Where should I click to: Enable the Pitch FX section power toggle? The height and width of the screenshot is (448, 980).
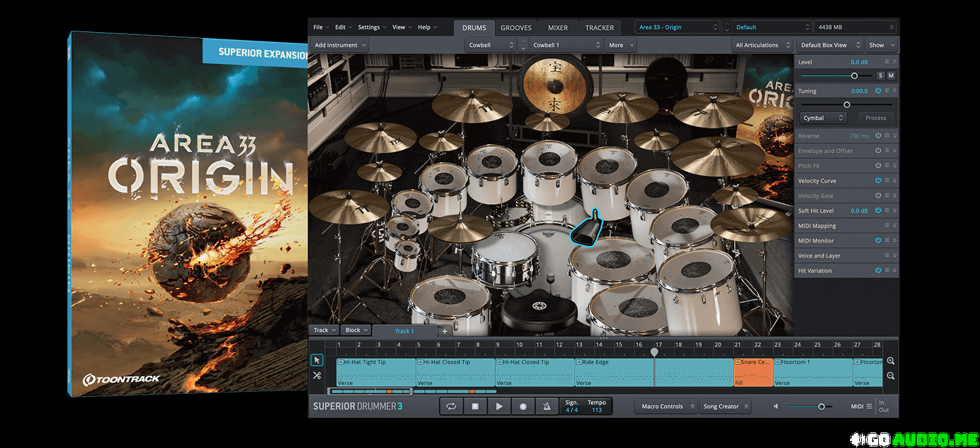point(879,165)
